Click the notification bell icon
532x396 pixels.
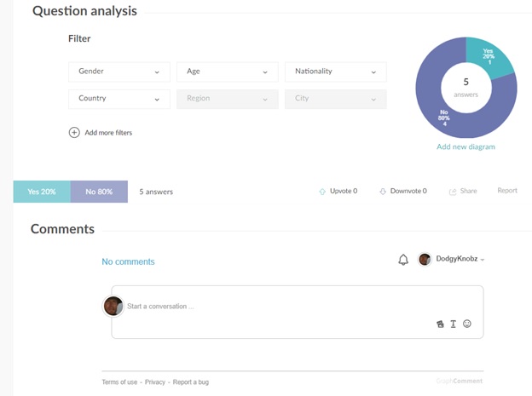tap(403, 260)
